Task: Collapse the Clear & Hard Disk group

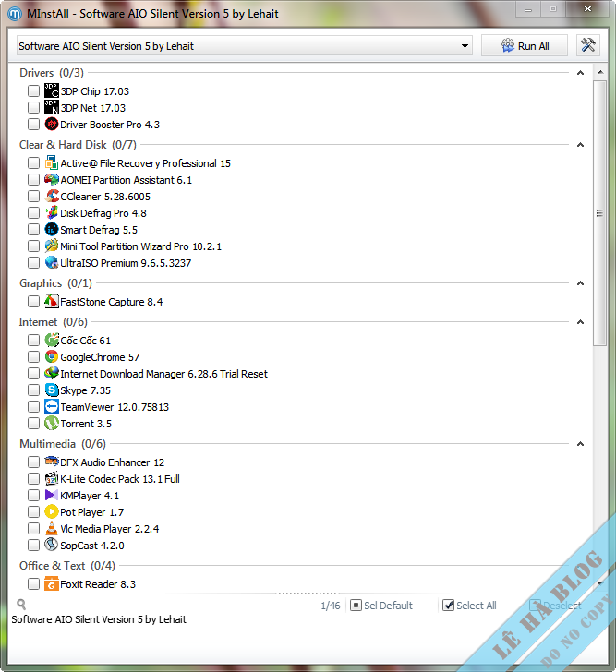Action: point(580,145)
